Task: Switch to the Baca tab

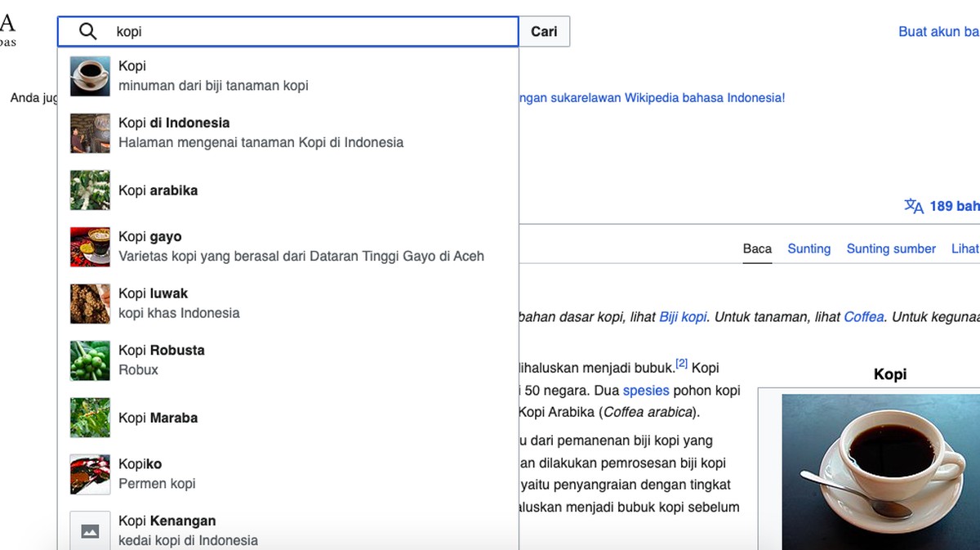Action: pyautogui.click(x=757, y=248)
